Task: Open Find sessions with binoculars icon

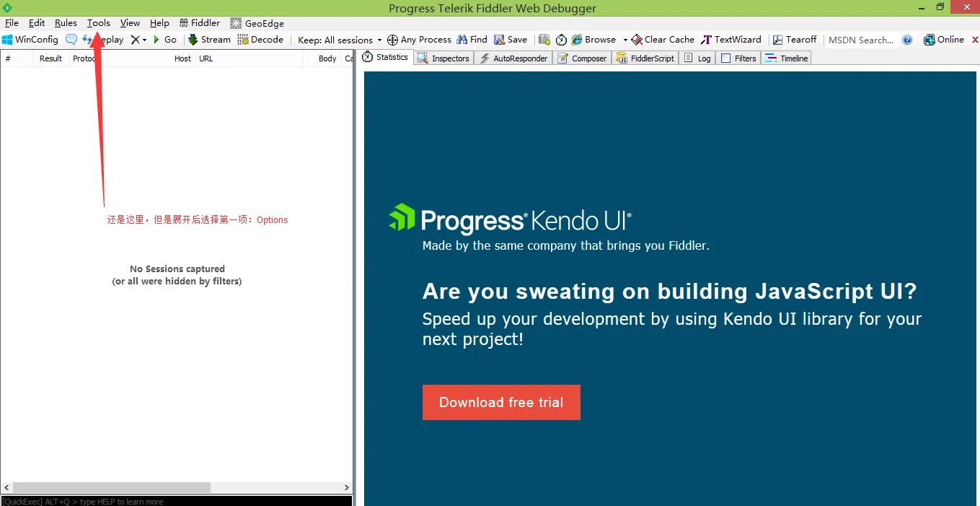Action: [x=472, y=40]
